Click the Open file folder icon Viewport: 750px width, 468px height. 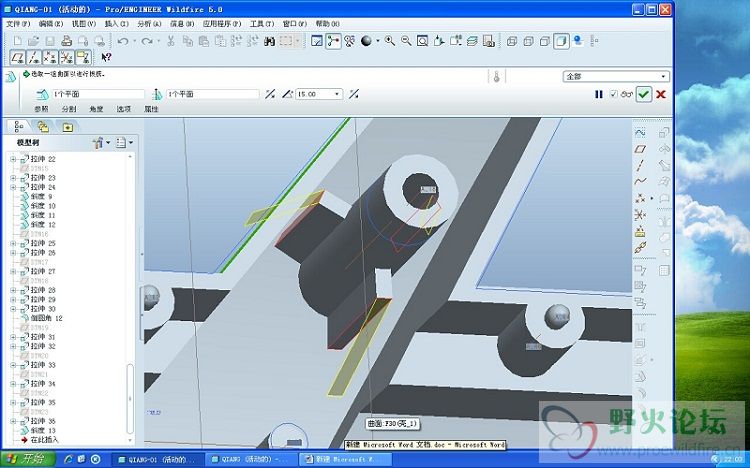[33, 41]
